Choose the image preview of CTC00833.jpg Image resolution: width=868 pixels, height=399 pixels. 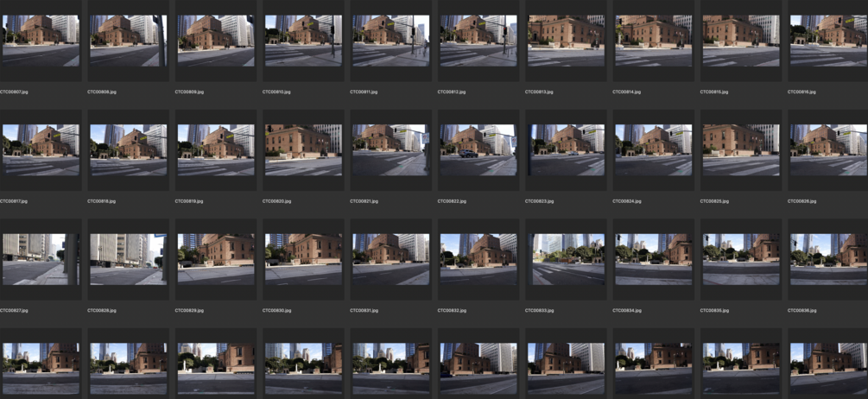click(566, 260)
